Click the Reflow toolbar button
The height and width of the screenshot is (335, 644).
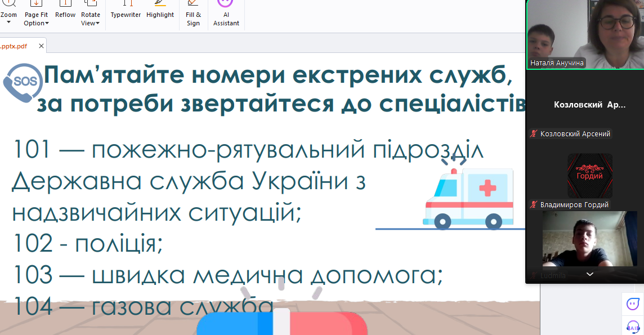click(65, 10)
